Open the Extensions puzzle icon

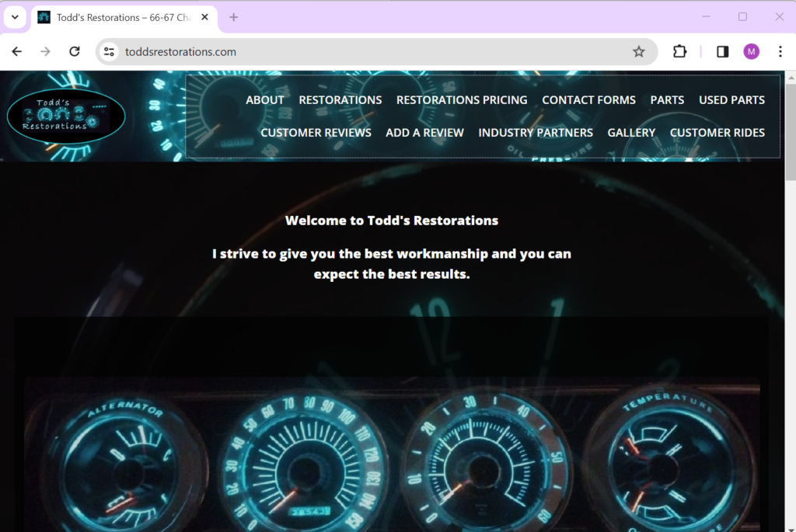point(679,52)
